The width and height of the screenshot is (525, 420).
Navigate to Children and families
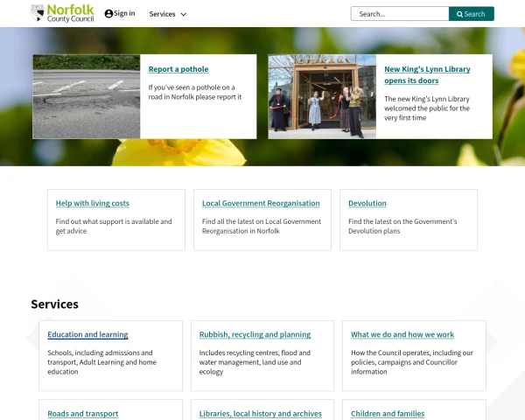click(x=388, y=413)
